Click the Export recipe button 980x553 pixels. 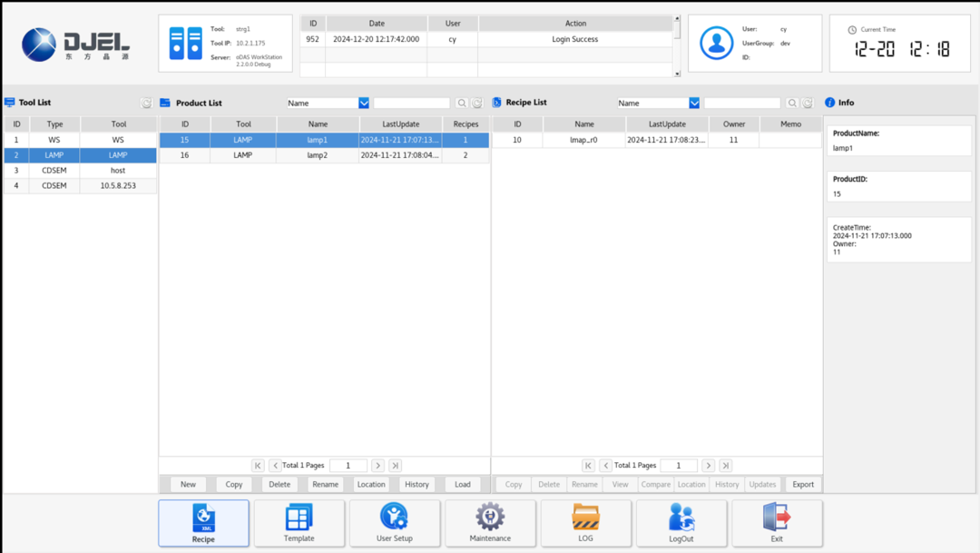[x=803, y=484]
